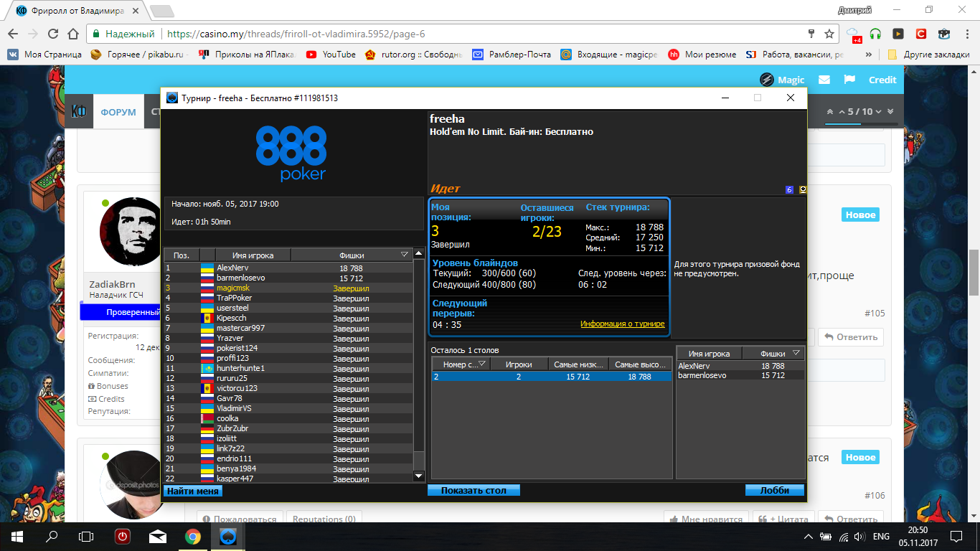Go to the browser Home page
Viewport: 980px width, 551px height.
pos(72,34)
